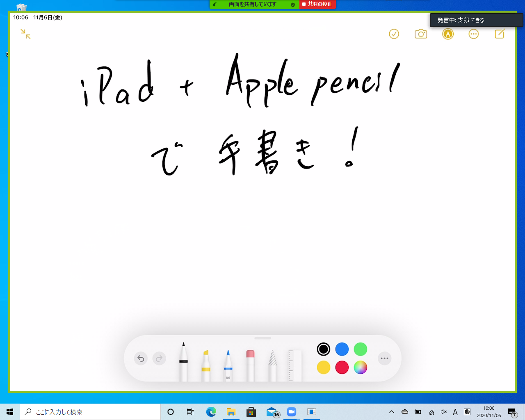Grab the tool palette drag handle
Image resolution: width=525 pixels, height=420 pixels.
click(x=263, y=338)
